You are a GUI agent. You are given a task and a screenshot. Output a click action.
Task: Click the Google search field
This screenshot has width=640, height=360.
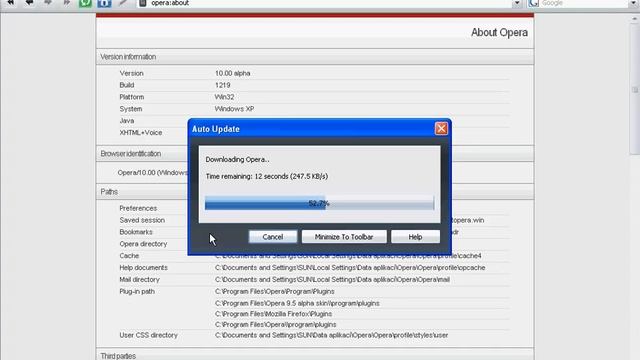(584, 3)
